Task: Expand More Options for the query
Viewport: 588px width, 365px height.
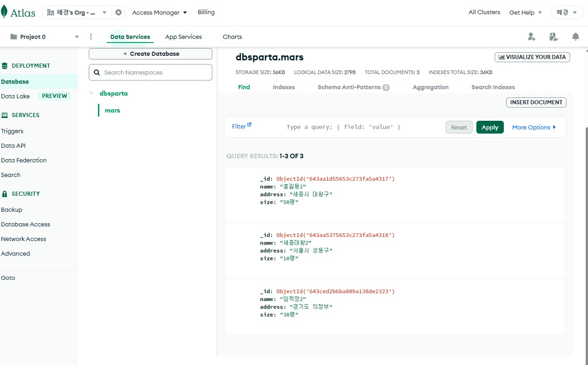Action: 534,127
